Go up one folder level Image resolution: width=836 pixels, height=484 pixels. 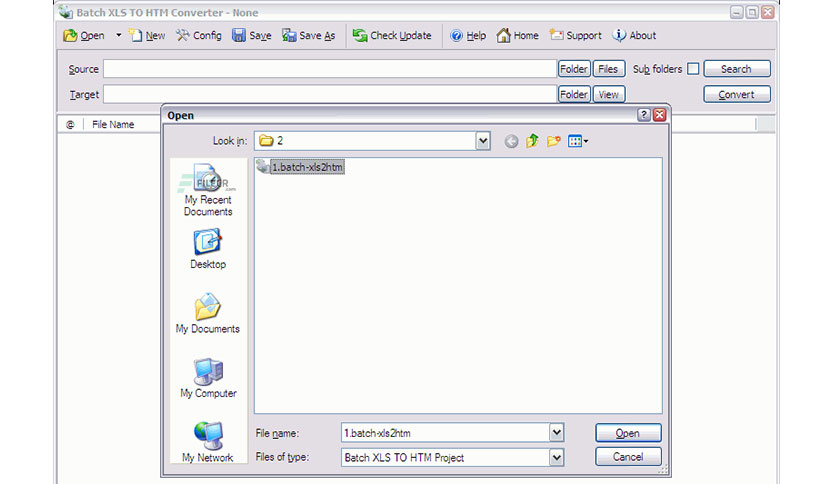pyautogui.click(x=532, y=141)
